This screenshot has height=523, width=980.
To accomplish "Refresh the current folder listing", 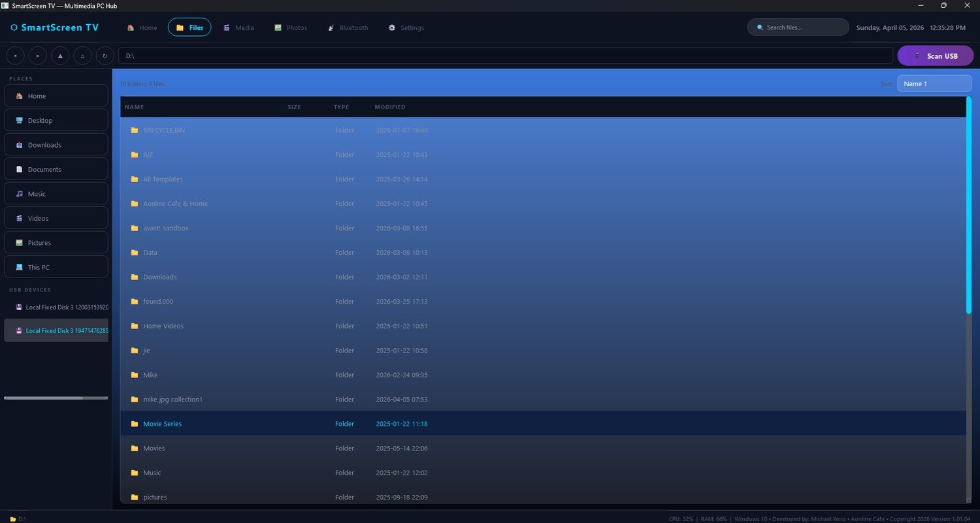I will (x=105, y=56).
